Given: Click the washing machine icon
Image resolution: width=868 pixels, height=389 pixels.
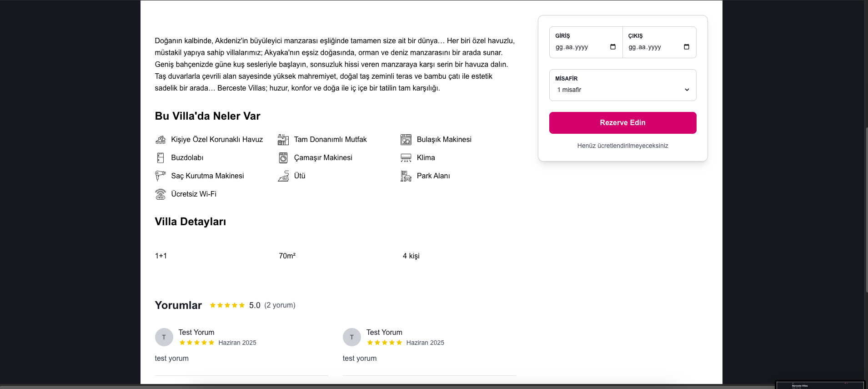Looking at the screenshot, I should point(283,158).
